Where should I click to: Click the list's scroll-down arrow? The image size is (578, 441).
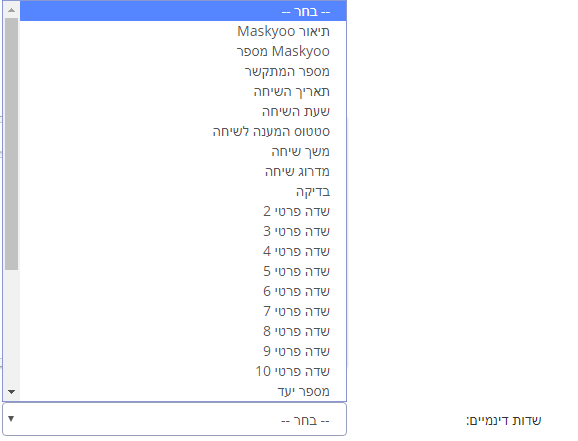coord(11,392)
